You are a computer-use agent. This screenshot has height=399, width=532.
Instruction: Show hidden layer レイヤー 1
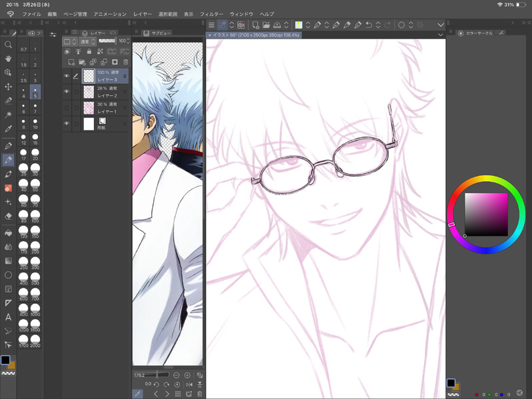pos(67,107)
